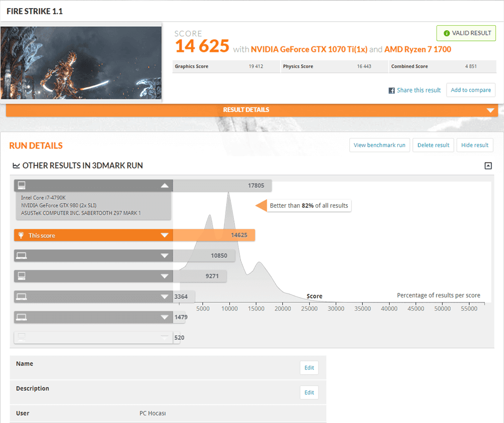
Task: Click the laptop icon in the 3364 row
Action: tap(22, 296)
